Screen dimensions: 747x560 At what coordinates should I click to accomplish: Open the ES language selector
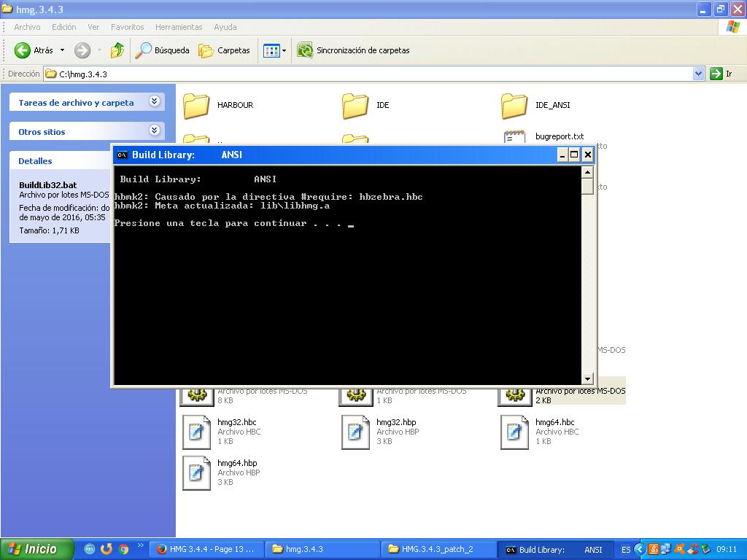pyautogui.click(x=626, y=550)
